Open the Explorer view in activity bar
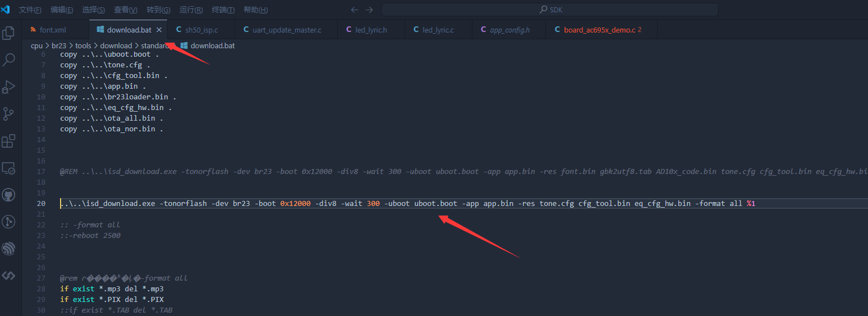The image size is (868, 316). [x=8, y=33]
